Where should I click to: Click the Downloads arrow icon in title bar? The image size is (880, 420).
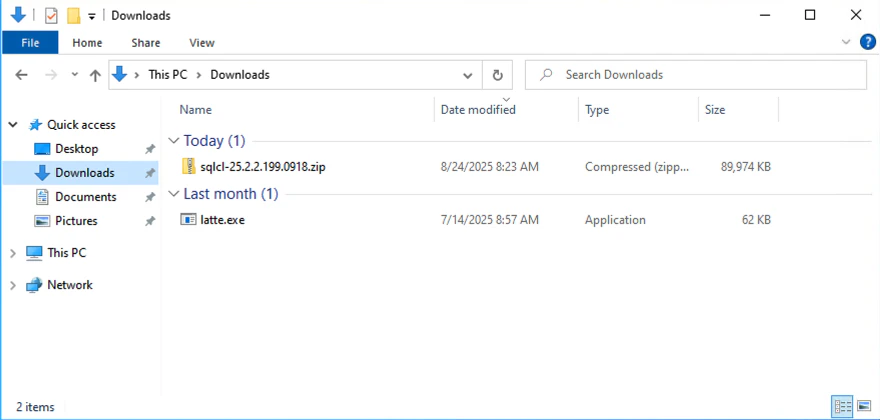pyautogui.click(x=19, y=15)
